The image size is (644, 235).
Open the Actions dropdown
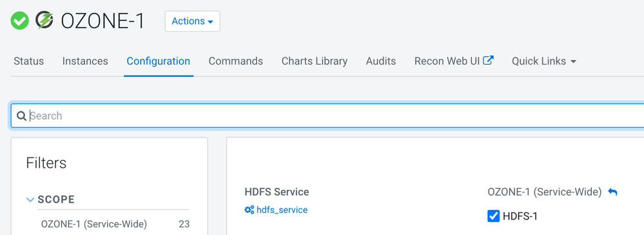click(192, 21)
